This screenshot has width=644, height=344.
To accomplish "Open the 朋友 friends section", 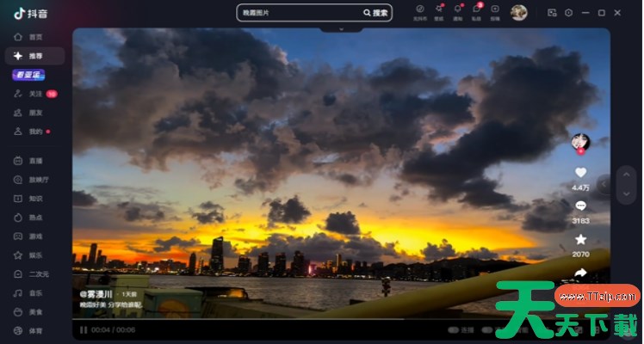I will [x=28, y=113].
